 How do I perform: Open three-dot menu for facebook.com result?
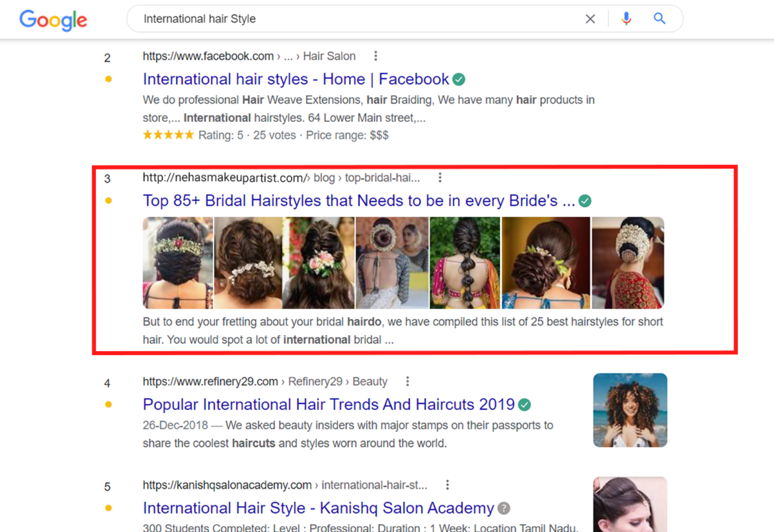(375, 56)
